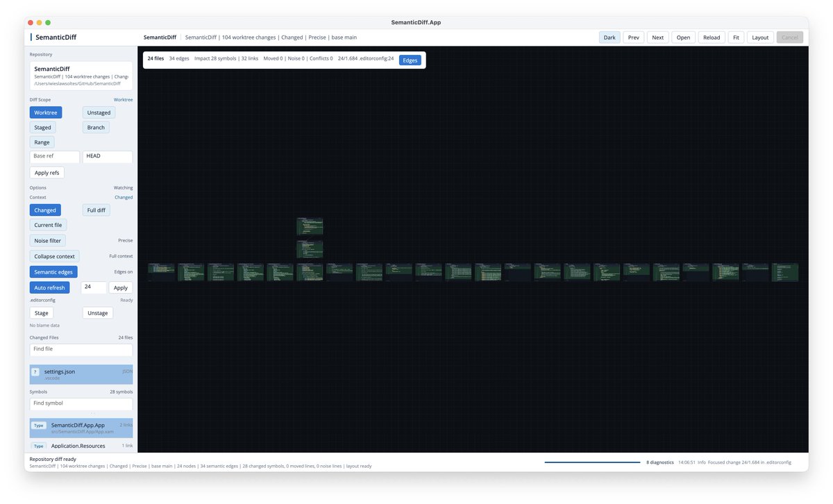Click the 'Watching' status label
833x504 pixels.
pos(123,187)
